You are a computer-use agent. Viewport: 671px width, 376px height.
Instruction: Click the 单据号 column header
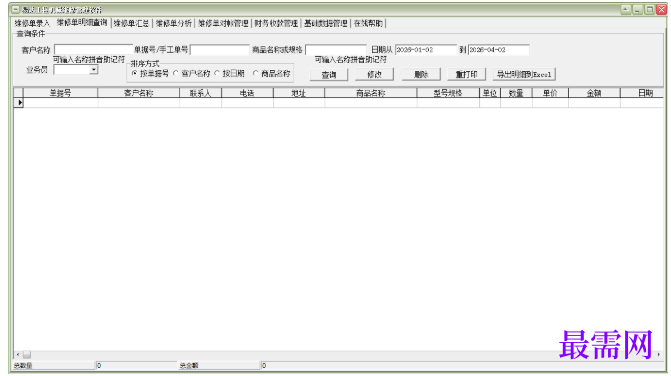60,93
